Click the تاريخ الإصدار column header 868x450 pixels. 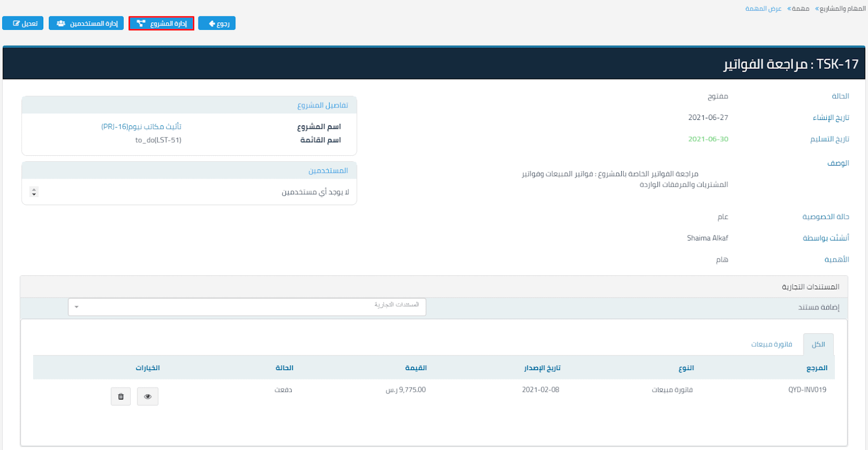[x=542, y=368]
